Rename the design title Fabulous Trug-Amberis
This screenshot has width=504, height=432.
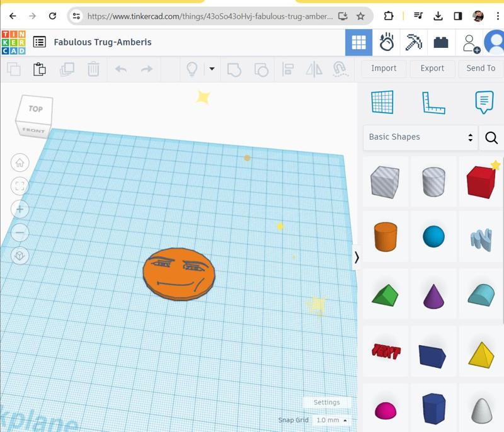pyautogui.click(x=103, y=42)
